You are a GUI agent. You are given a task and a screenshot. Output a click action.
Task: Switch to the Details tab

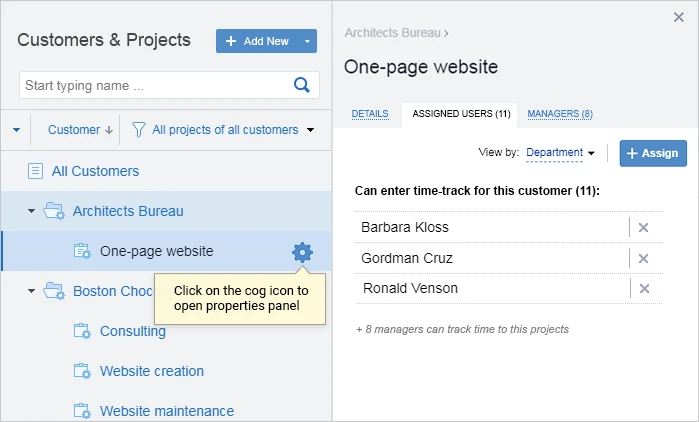pos(370,114)
